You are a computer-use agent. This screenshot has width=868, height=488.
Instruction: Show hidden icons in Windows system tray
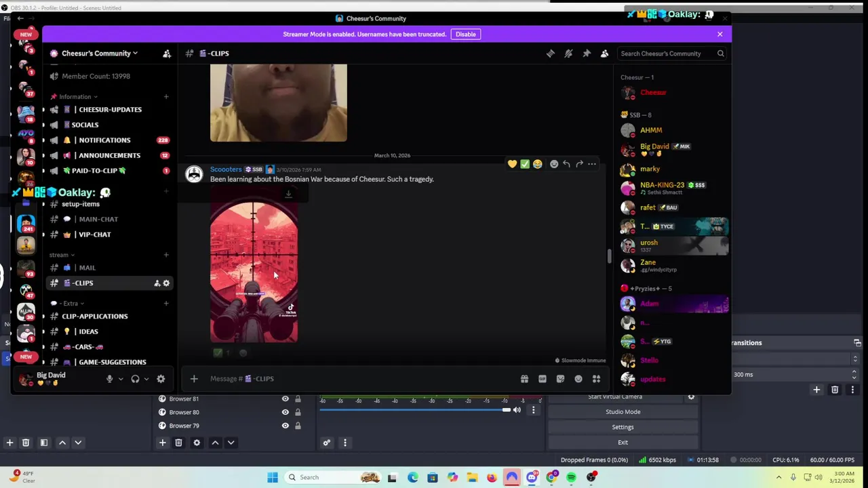point(778,477)
